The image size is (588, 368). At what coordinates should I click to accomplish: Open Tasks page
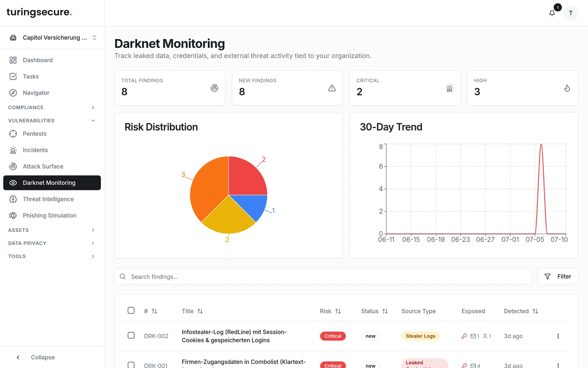(52, 76)
